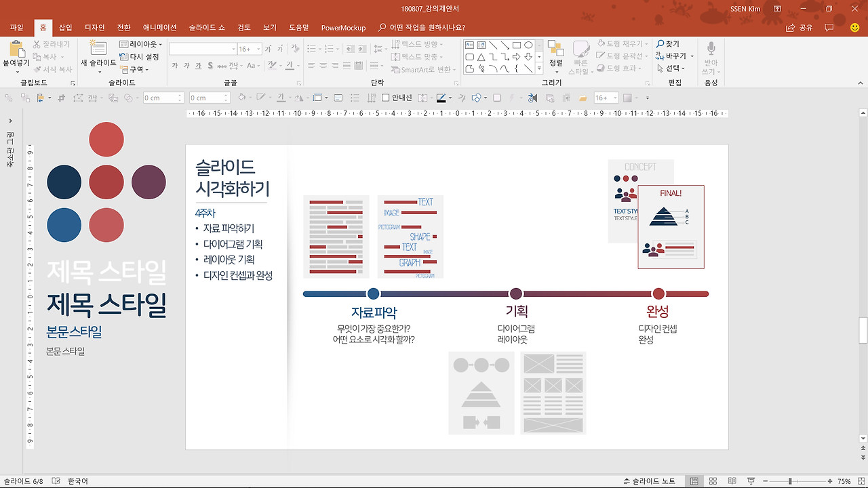
Task: Switch to the 애니메이션 animations tab
Action: 160,28
